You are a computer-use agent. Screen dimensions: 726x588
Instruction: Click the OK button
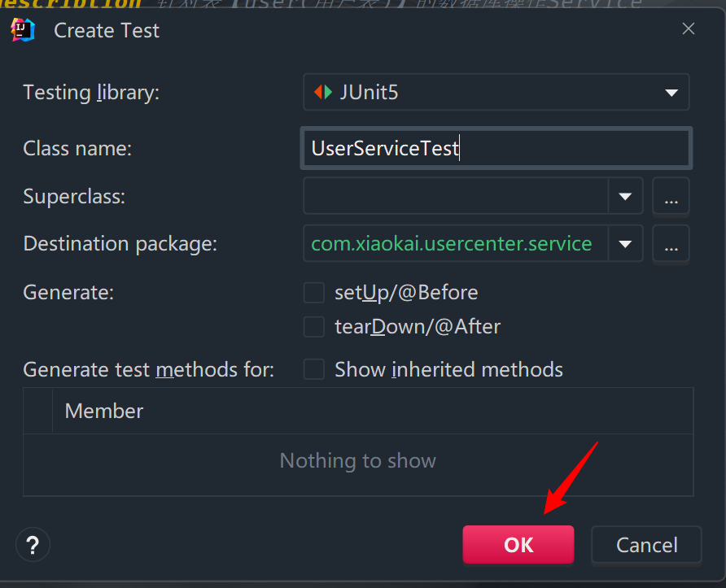pos(518,545)
